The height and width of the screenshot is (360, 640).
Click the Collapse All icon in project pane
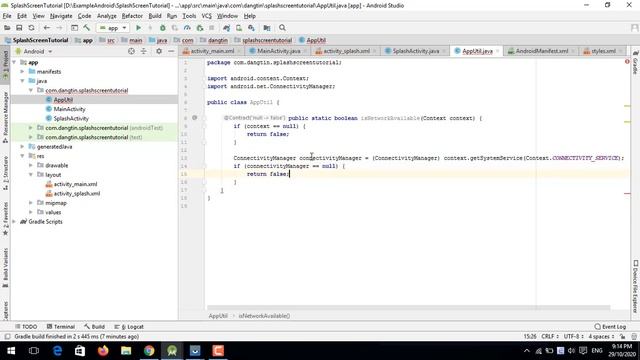(x=144, y=51)
